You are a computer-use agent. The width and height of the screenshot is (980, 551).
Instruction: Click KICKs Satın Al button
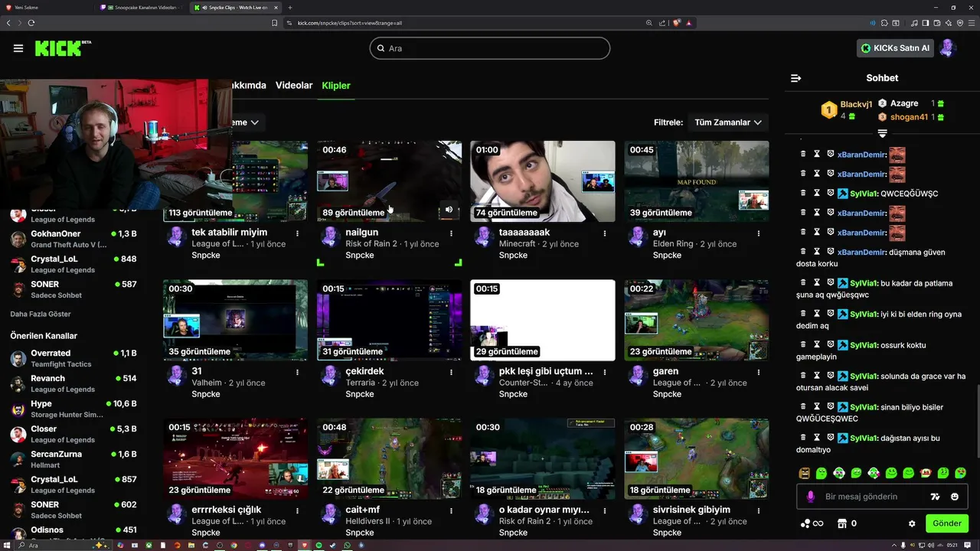(x=895, y=48)
